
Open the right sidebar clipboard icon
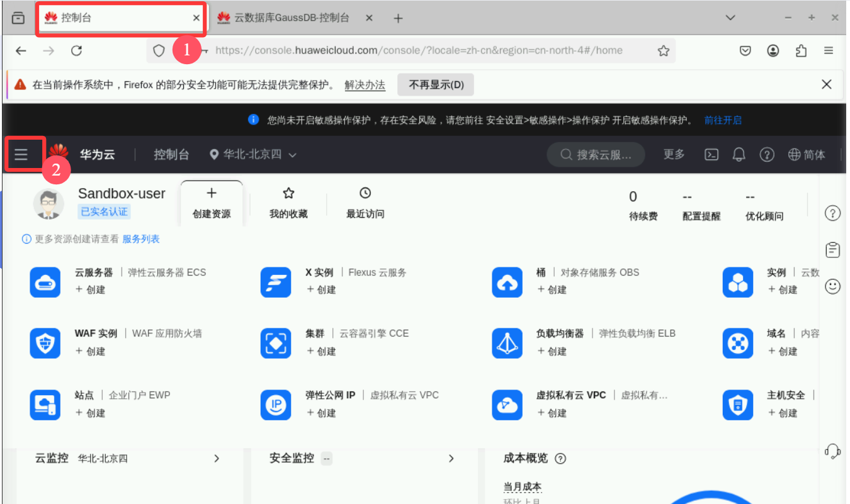pos(832,250)
